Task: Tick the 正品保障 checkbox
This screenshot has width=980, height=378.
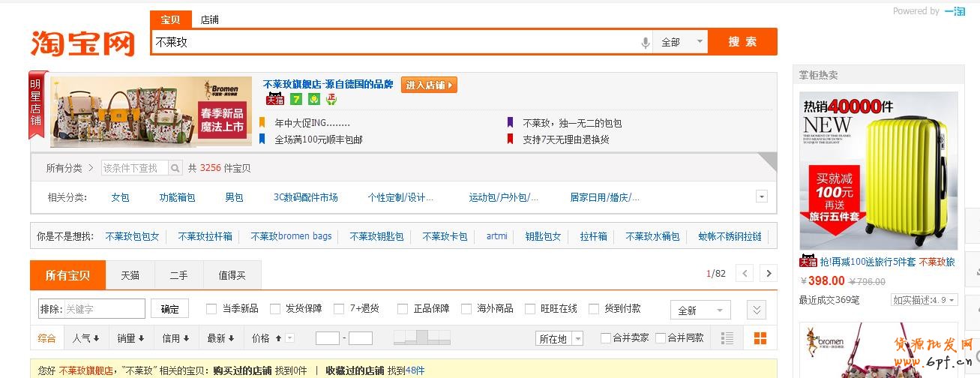Action: [403, 309]
